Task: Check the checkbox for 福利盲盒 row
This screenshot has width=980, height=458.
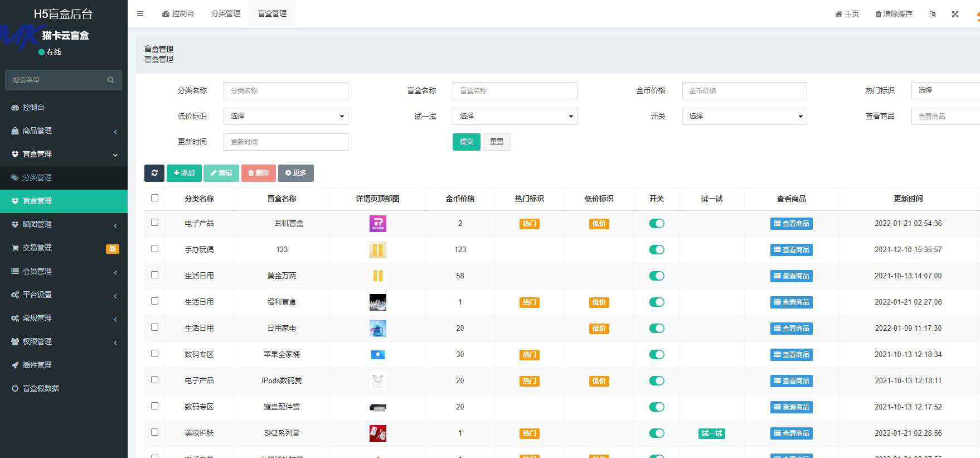Action: tap(155, 301)
